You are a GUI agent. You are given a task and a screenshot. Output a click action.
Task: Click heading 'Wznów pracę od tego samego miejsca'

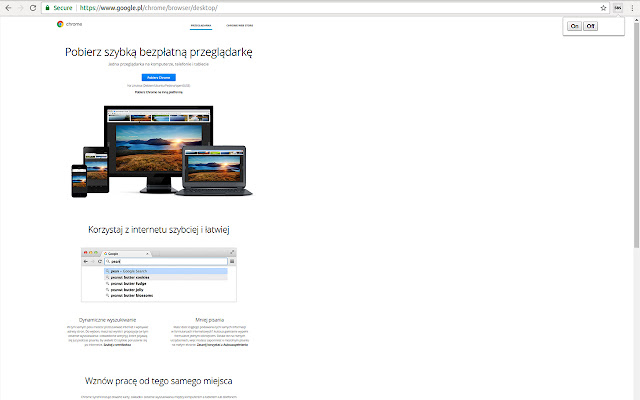tap(159, 381)
